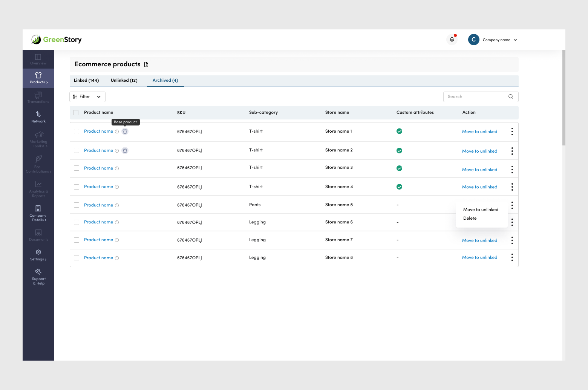Go to the Network sidebar section
This screenshot has height=390, width=588.
click(x=38, y=117)
